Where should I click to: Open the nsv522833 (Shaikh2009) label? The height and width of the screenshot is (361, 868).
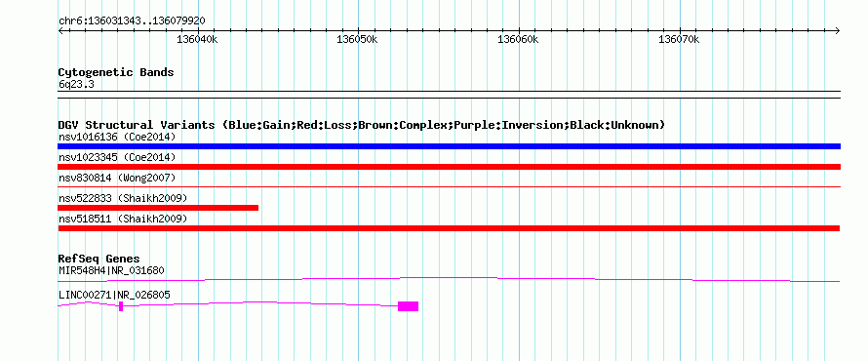[123, 198]
